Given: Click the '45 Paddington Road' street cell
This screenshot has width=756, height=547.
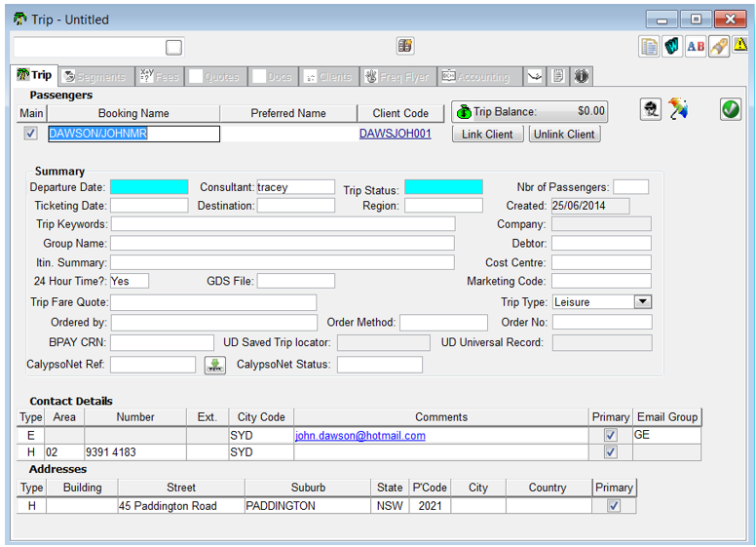Looking at the screenshot, I should [181, 505].
